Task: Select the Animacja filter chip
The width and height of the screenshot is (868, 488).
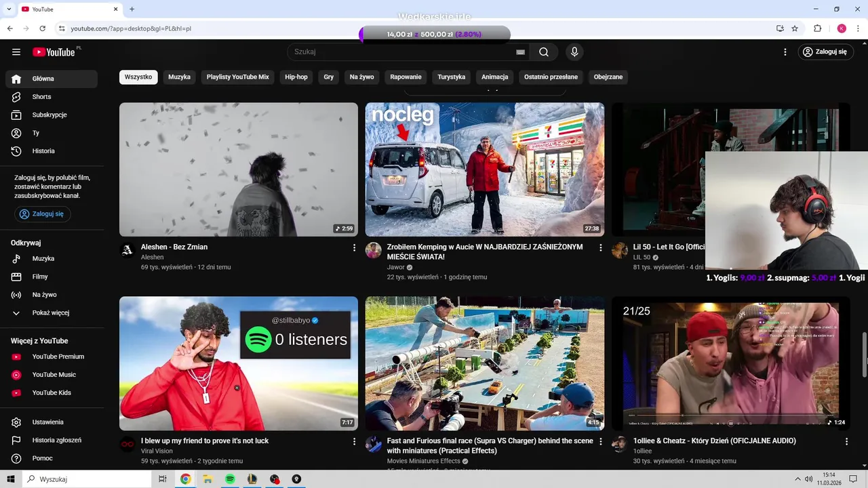Action: pos(495,77)
